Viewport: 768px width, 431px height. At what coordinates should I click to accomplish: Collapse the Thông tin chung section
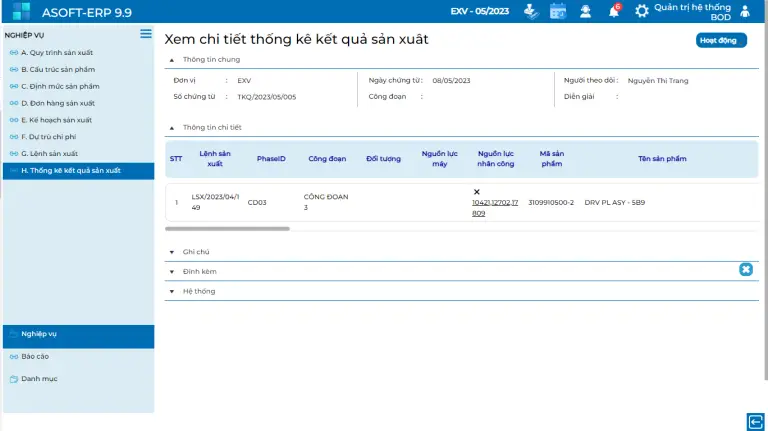[171, 60]
